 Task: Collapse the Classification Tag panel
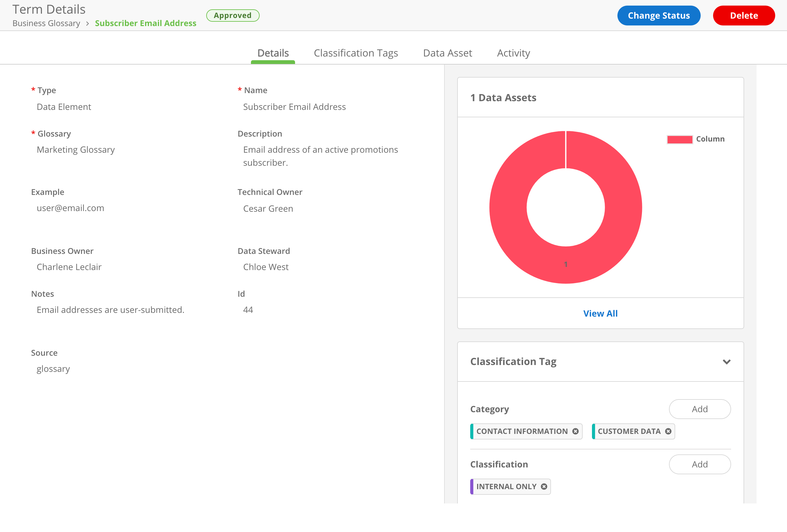point(726,362)
